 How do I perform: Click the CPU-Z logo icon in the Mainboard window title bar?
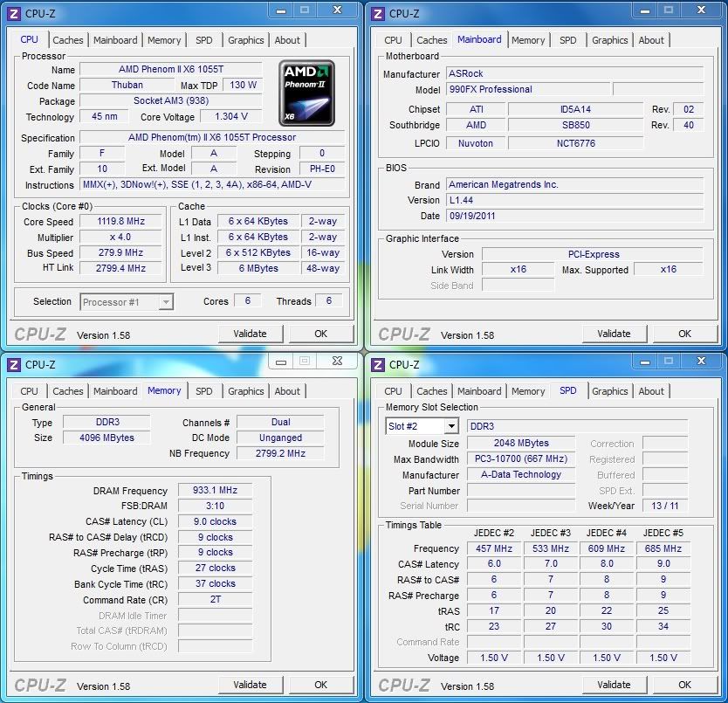(x=378, y=14)
